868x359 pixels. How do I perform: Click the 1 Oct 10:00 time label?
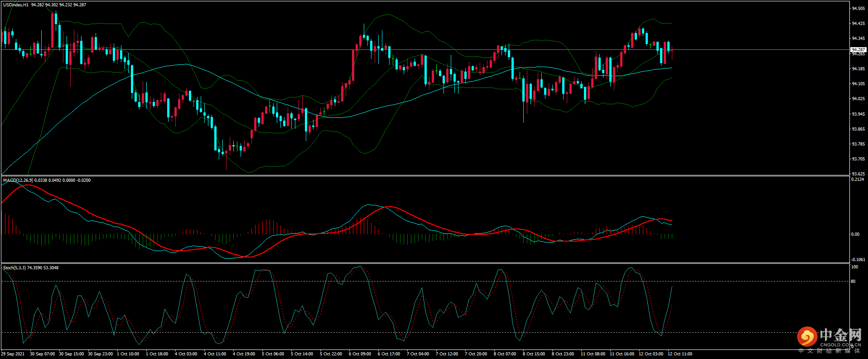(128, 354)
